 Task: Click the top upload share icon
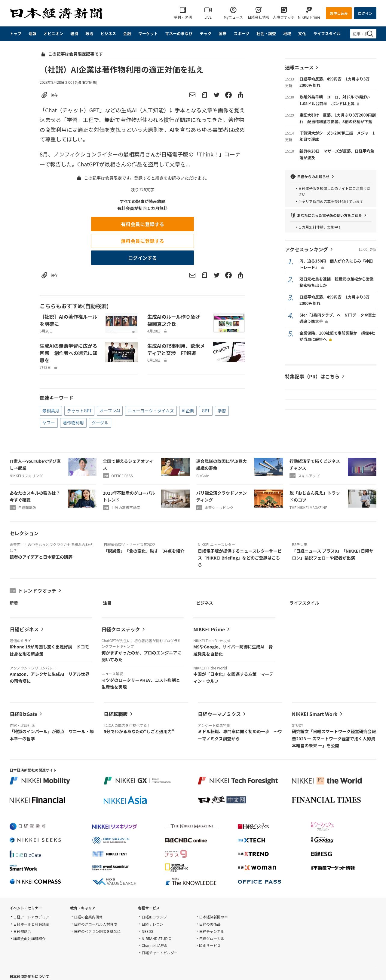click(240, 95)
